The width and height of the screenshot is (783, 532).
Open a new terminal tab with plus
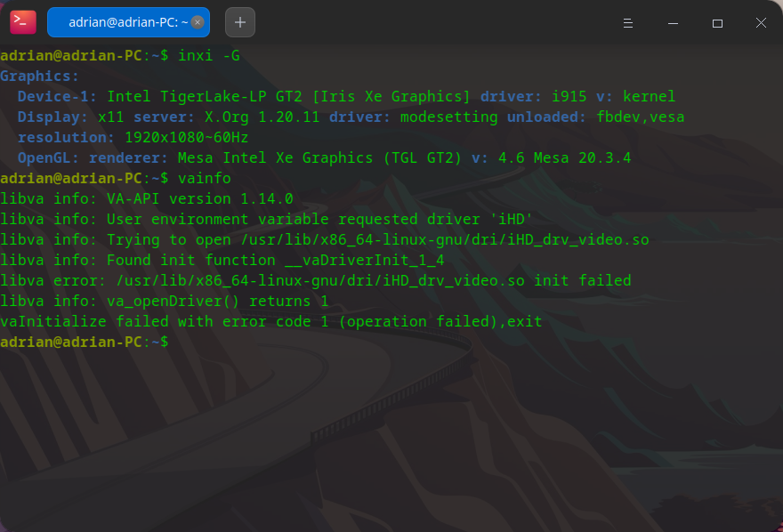pos(240,22)
